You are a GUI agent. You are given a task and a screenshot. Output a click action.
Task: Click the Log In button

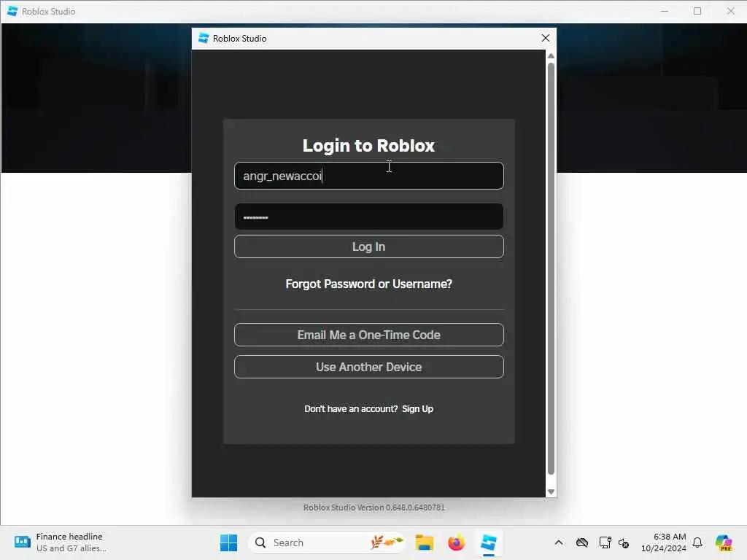368,246
